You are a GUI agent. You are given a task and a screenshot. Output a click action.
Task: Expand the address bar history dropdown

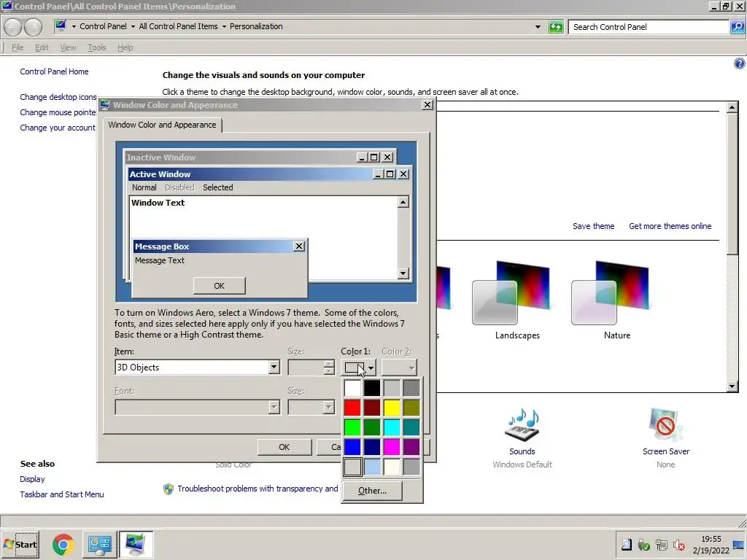pos(538,27)
